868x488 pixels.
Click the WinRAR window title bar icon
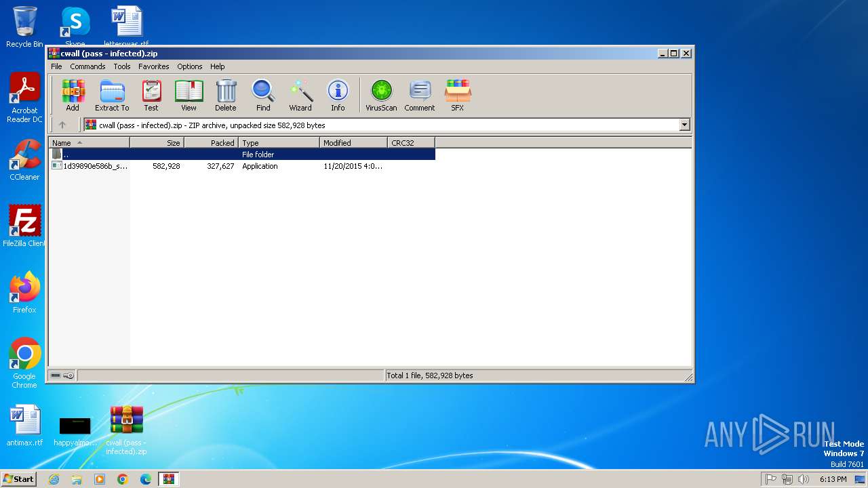[54, 54]
